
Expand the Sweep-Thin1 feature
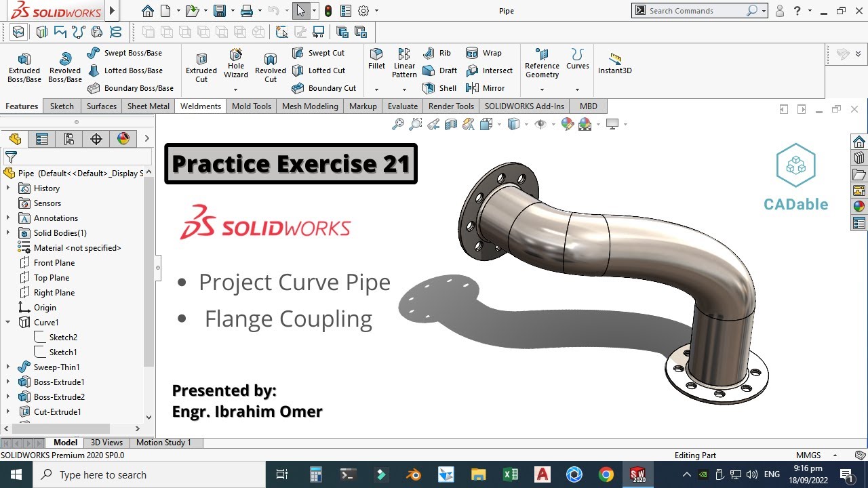pyautogui.click(x=8, y=367)
